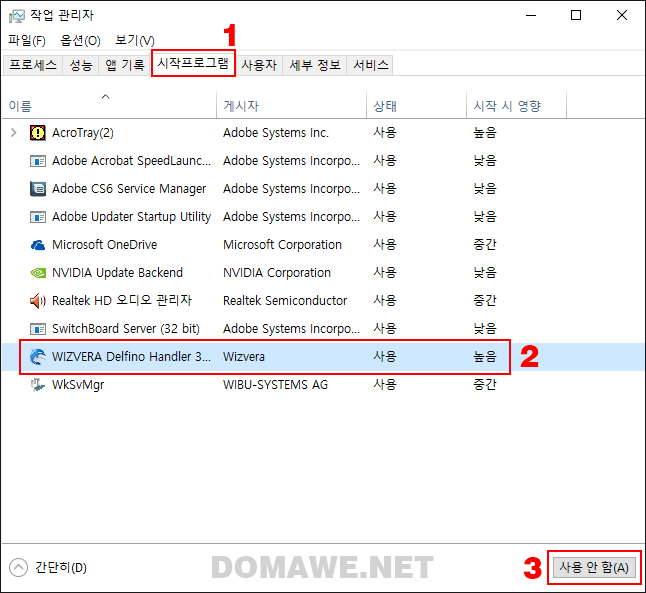Select the Adobe CS6 Service Manager entry
646x593 pixels.
[129, 189]
